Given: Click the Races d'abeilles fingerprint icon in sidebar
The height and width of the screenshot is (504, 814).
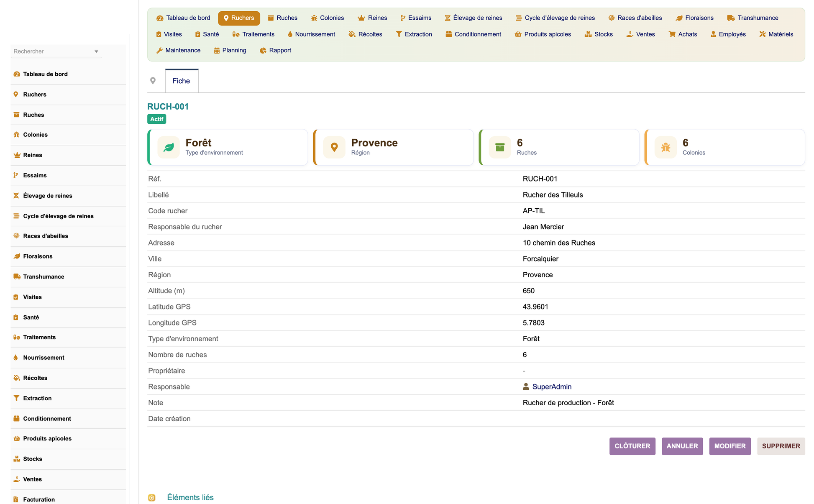Looking at the screenshot, I should click(17, 236).
